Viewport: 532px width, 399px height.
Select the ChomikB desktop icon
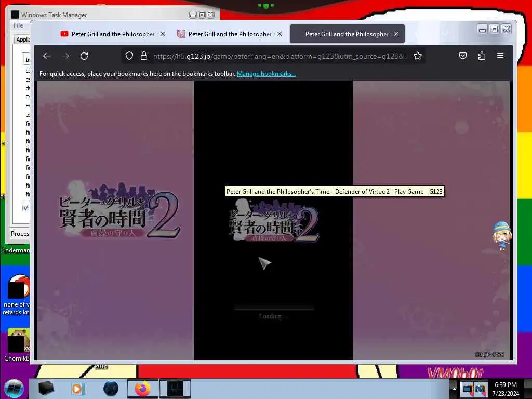18,344
